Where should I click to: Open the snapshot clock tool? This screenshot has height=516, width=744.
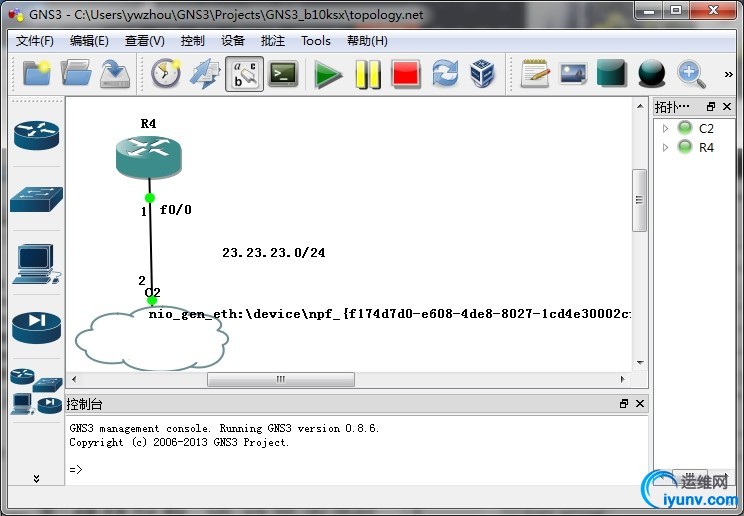tap(166, 74)
